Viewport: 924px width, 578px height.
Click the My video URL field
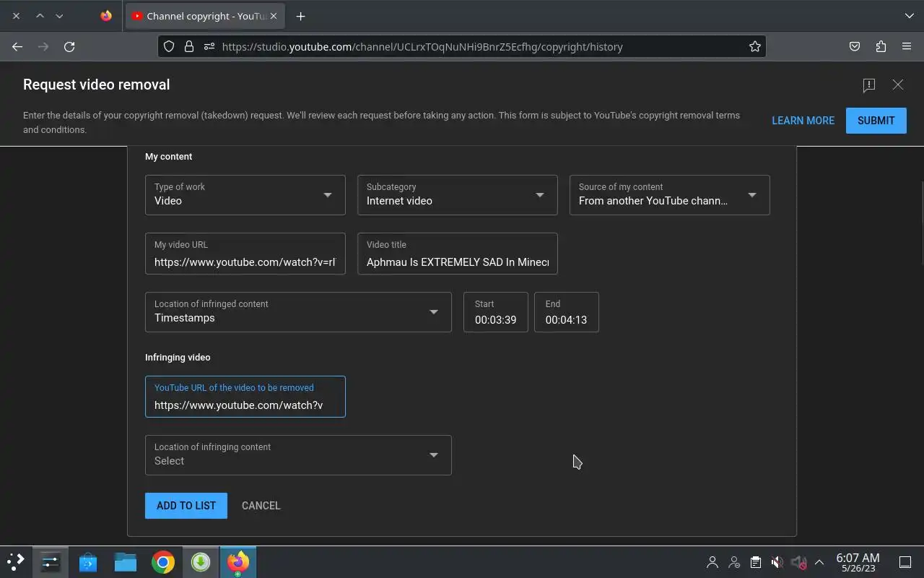point(245,254)
